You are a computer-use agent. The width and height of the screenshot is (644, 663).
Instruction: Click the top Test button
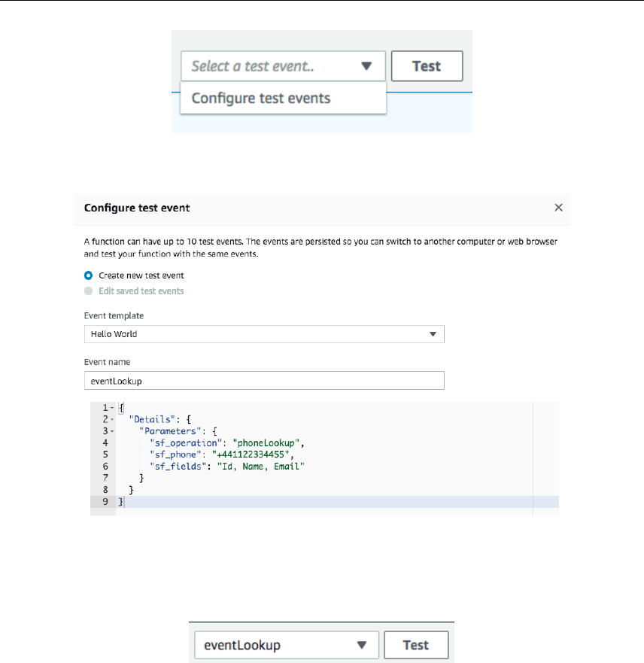pyautogui.click(x=427, y=66)
